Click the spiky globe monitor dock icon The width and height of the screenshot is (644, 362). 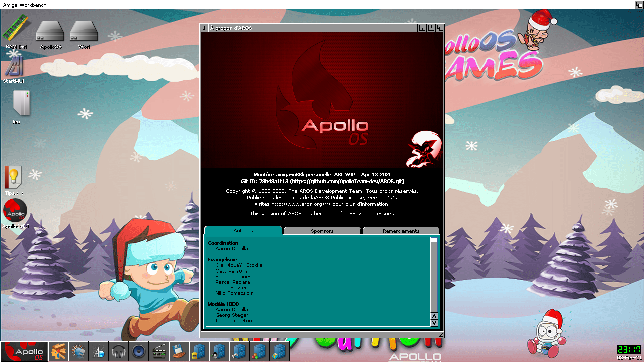tap(78, 351)
